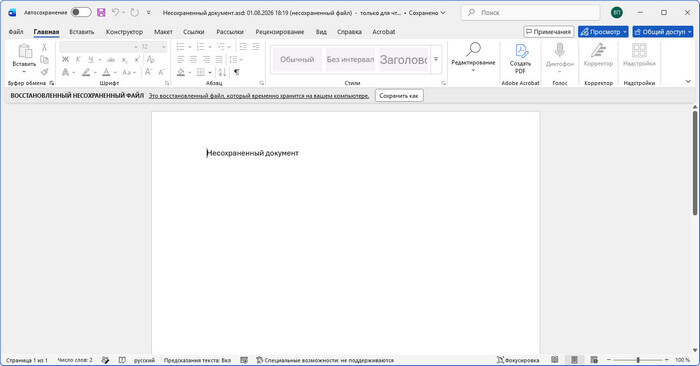The width and height of the screenshot is (700, 366).
Task: Switch to the Ссылки tab
Action: [x=194, y=32]
